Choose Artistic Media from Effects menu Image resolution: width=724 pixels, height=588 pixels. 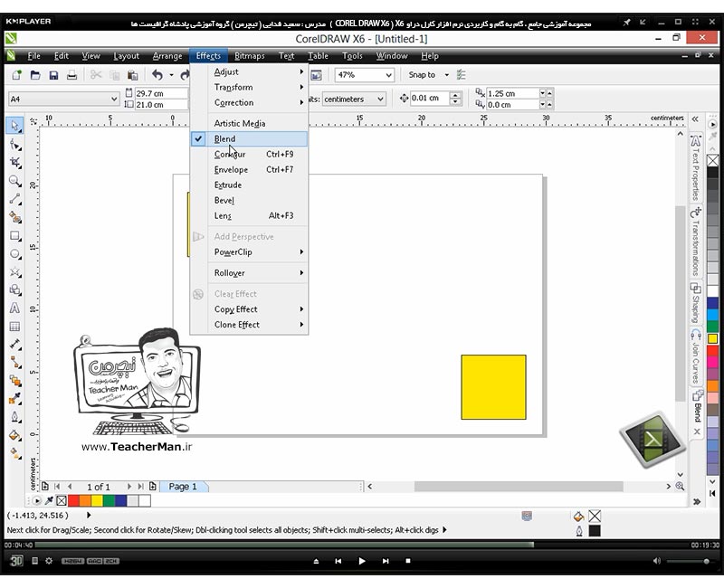[249, 123]
